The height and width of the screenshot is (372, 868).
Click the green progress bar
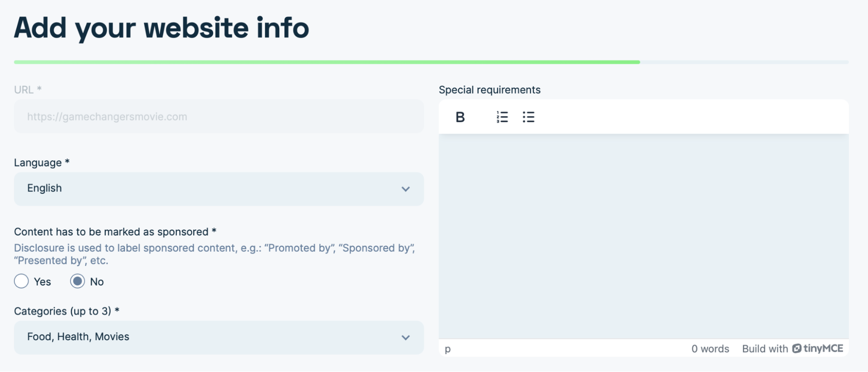click(x=327, y=62)
